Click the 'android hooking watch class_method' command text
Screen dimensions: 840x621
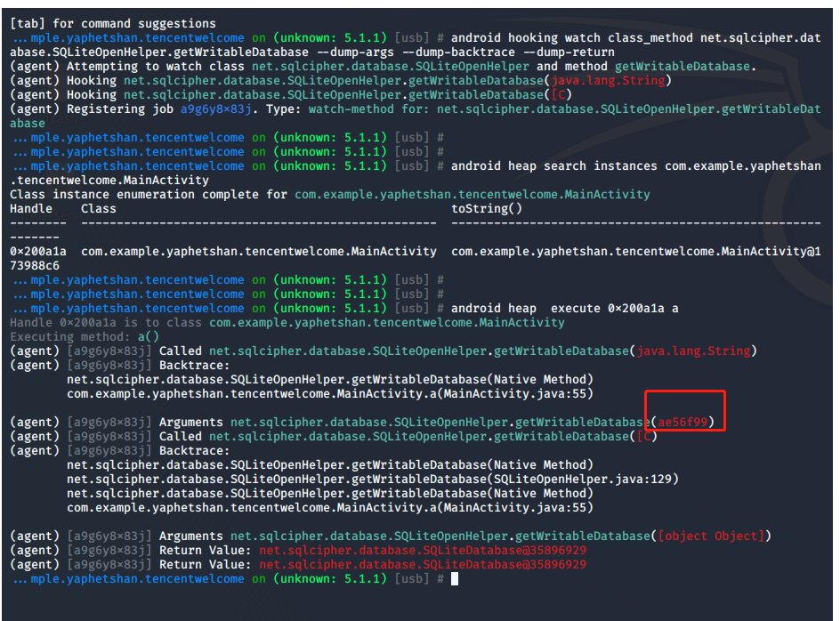coord(572,38)
